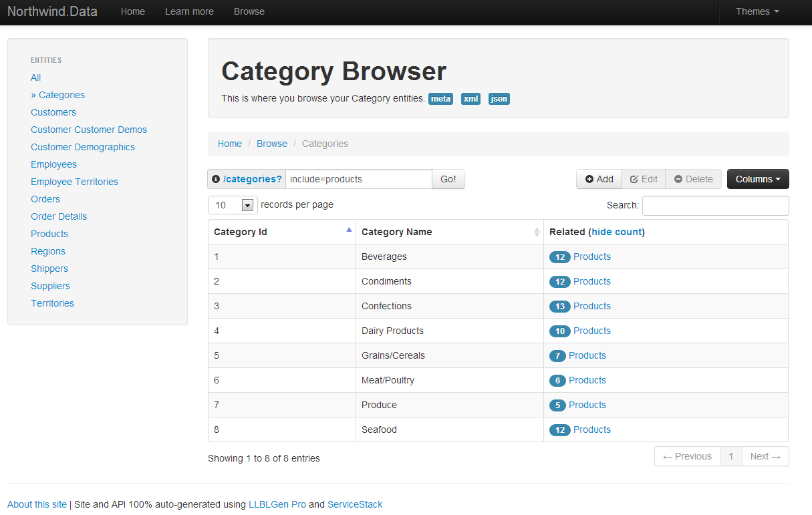812x515 pixels.
Task: Click the Edit button with pencil icon
Action: pyautogui.click(x=644, y=179)
